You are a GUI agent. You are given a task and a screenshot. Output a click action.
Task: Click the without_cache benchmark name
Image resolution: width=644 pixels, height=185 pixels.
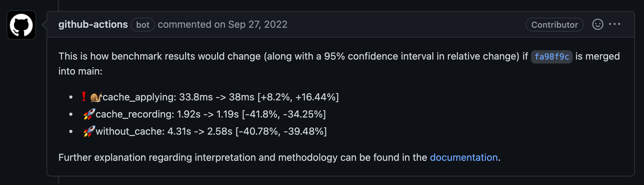click(x=130, y=131)
